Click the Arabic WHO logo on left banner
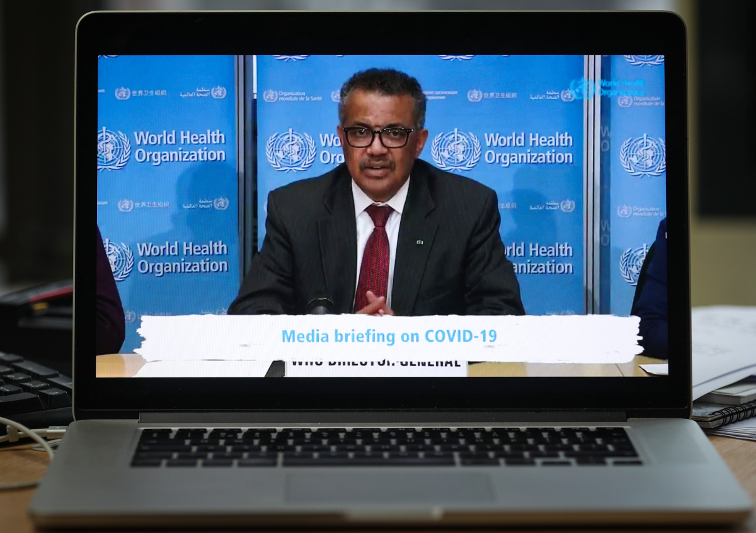The image size is (756, 533). 203,93
